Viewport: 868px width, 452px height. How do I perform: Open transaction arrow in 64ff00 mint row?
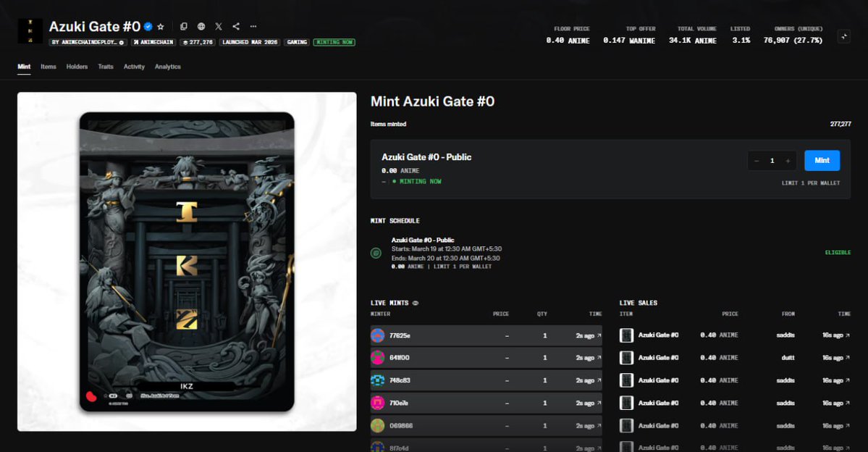click(599, 358)
